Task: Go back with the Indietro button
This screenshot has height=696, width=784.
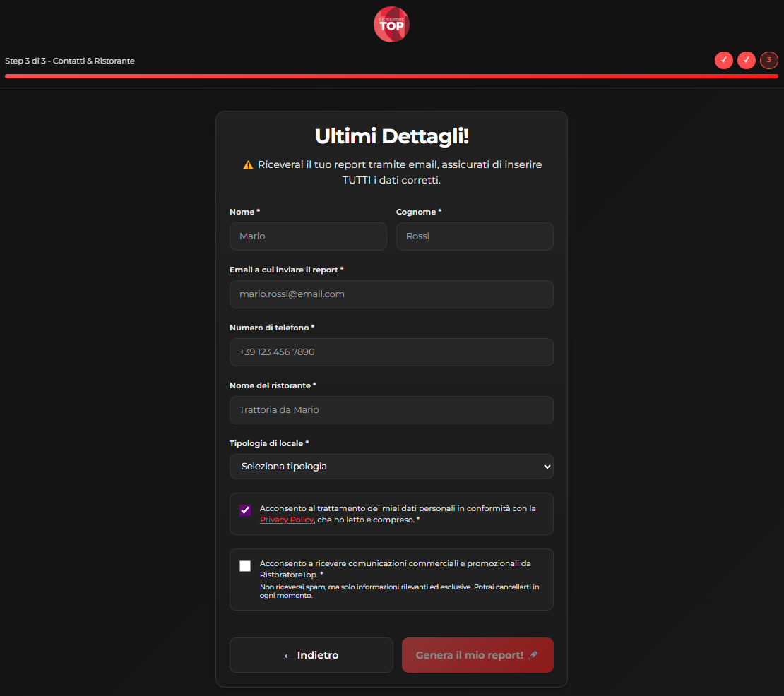Action: (311, 655)
